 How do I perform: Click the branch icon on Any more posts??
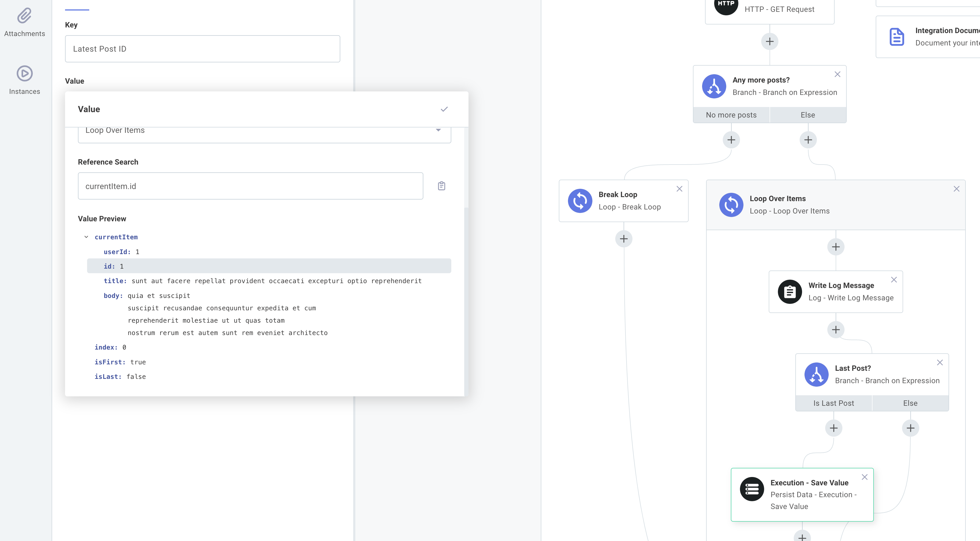pos(714,86)
